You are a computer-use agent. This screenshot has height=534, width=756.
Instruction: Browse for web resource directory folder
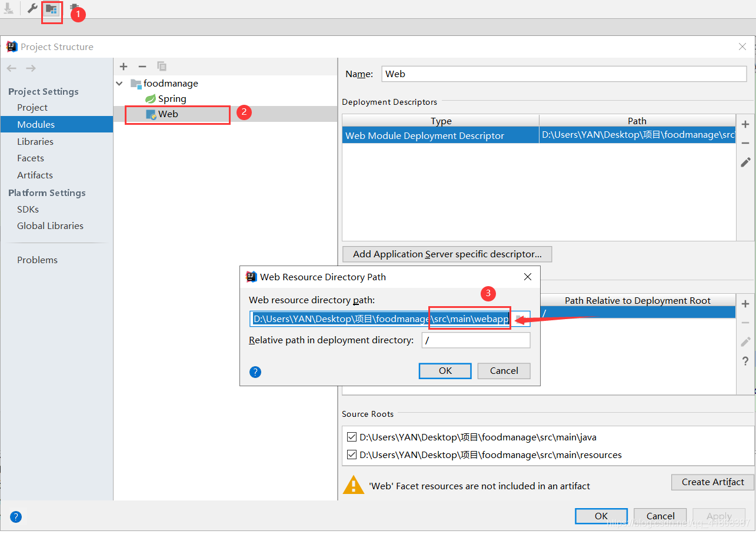(519, 319)
